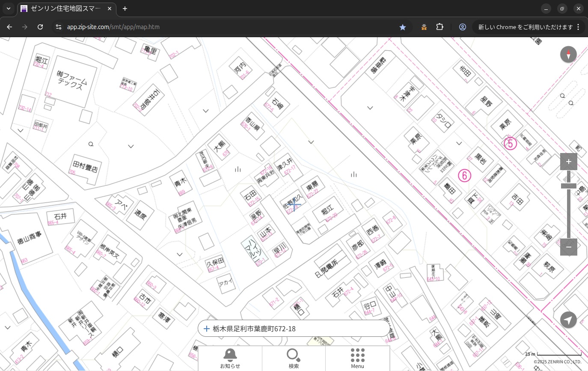Image resolution: width=588 pixels, height=371 pixels.
Task: Click the circled ⑥ block marker
Action: (x=464, y=175)
